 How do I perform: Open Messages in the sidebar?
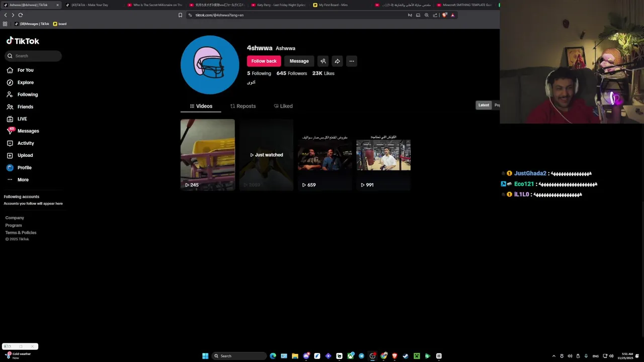click(23, 131)
